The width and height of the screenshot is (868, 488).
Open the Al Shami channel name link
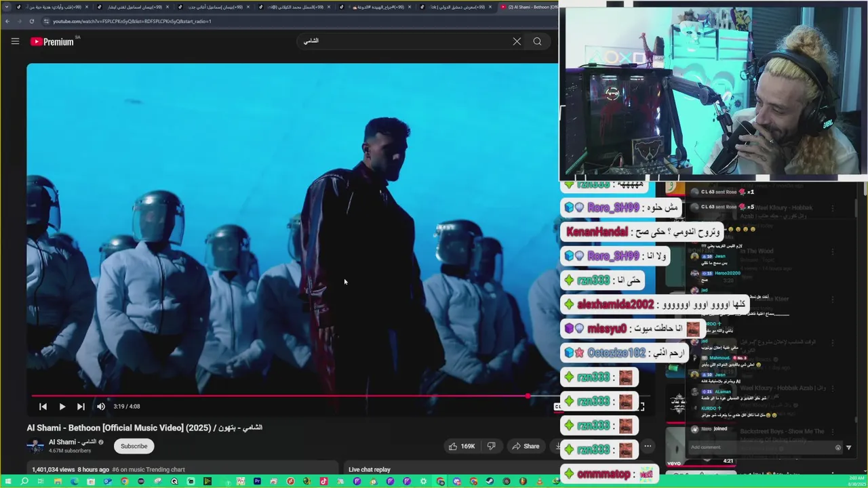pyautogui.click(x=73, y=442)
